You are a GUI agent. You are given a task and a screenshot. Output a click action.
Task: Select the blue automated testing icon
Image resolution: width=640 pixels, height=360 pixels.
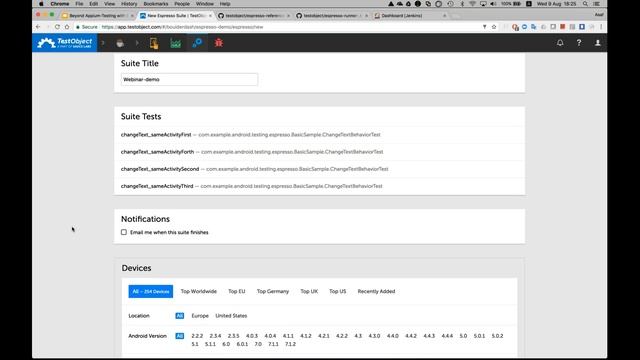coord(197,43)
